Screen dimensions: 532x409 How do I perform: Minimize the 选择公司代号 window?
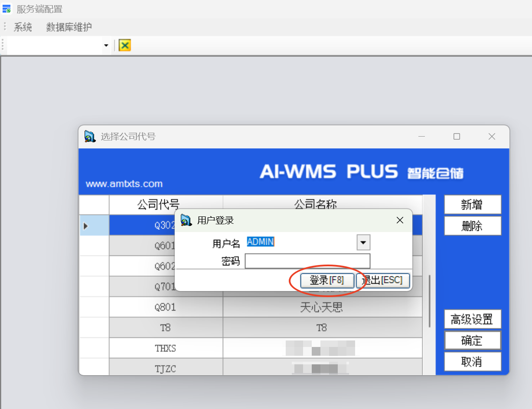[422, 137]
